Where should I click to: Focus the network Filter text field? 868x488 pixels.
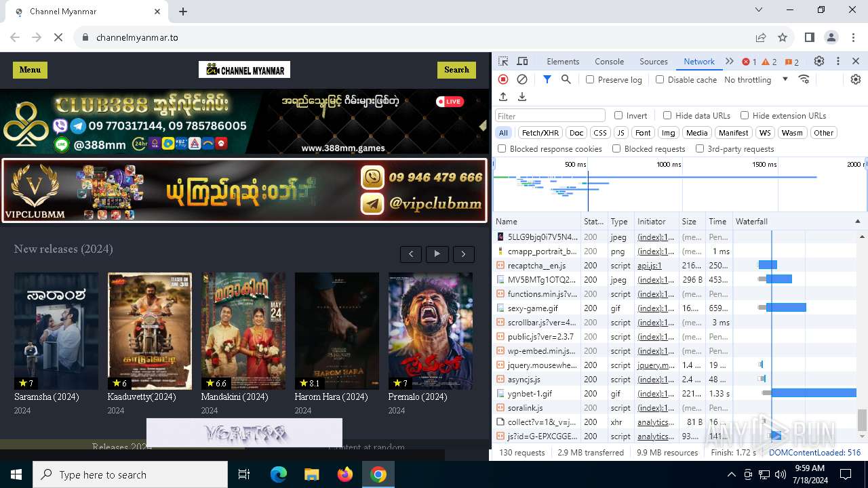(550, 116)
